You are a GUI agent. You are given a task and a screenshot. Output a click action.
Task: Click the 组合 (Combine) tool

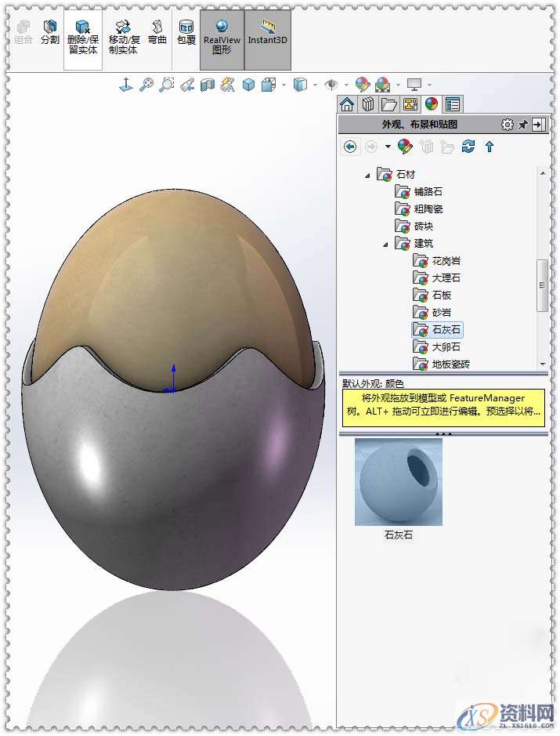click(x=23, y=32)
